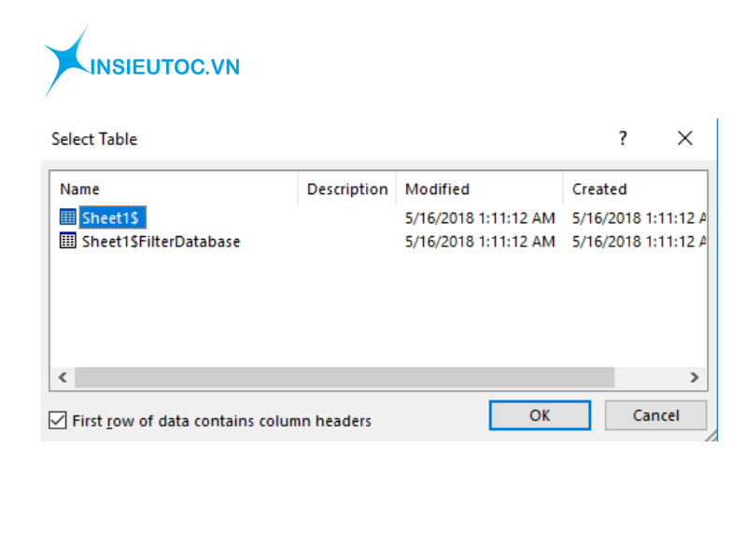Click the resize grip at the dialog corner
The width and height of the screenshot is (747, 560).
click(712, 435)
